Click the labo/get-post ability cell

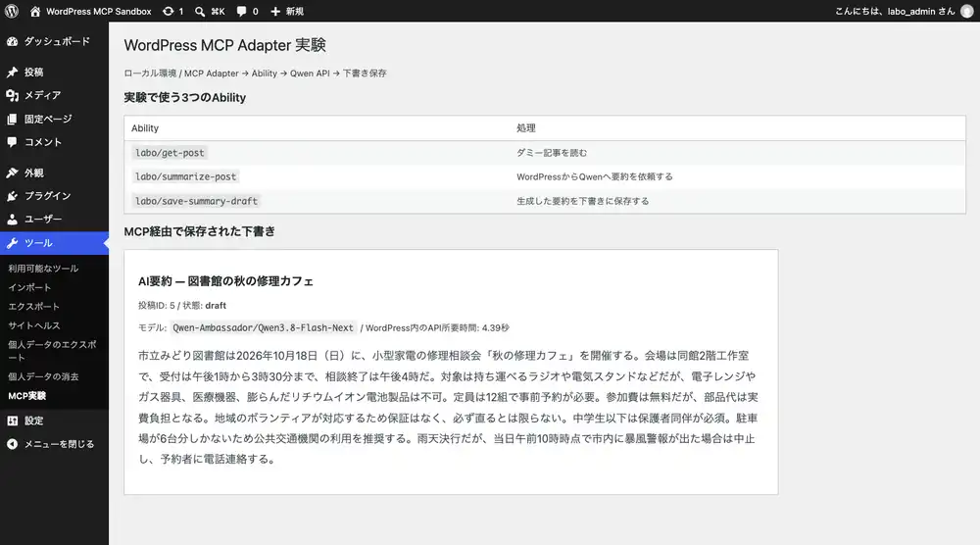tap(170, 153)
